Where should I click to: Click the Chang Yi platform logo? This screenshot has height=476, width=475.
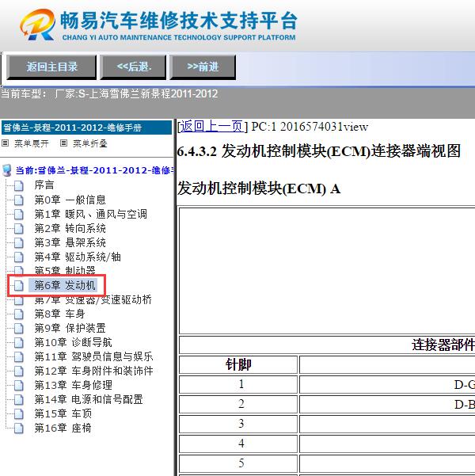coord(38,25)
